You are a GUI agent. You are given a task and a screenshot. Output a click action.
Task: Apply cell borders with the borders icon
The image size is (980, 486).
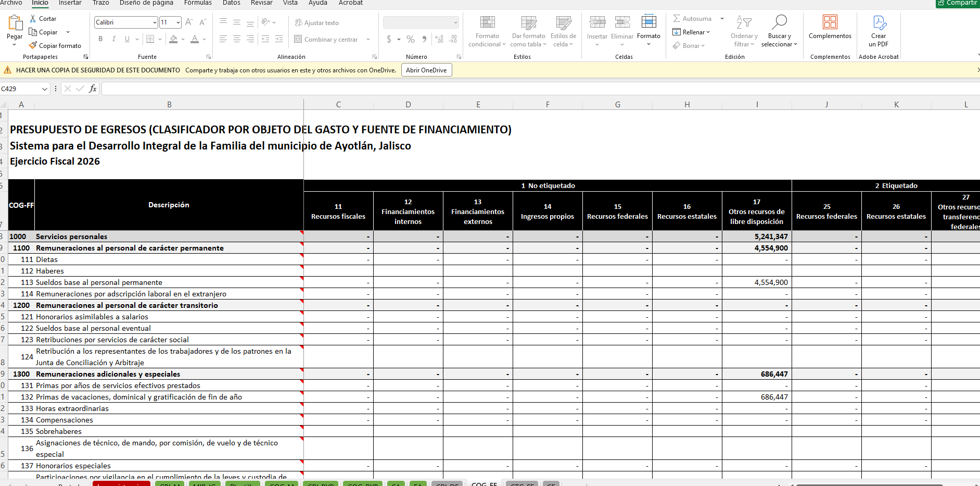(150, 39)
